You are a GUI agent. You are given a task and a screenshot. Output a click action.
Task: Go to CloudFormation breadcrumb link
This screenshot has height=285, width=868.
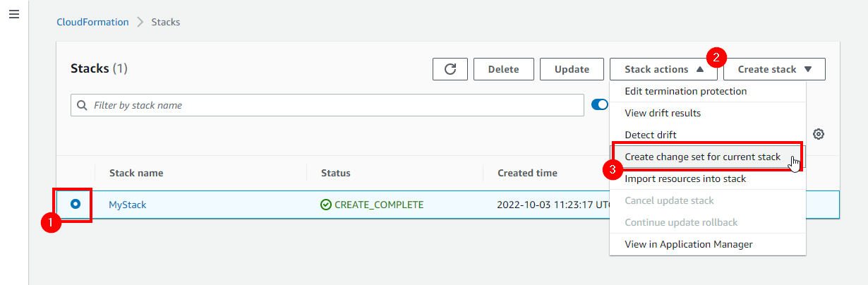tap(92, 22)
